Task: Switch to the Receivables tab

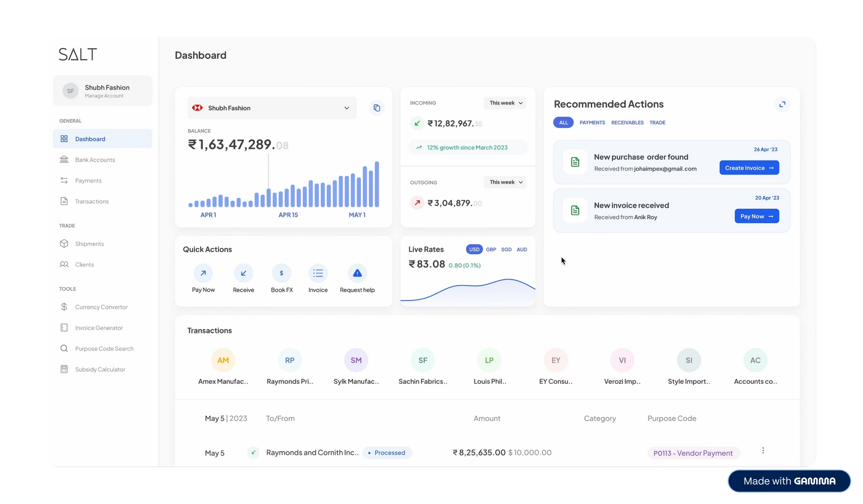Action: tap(627, 123)
